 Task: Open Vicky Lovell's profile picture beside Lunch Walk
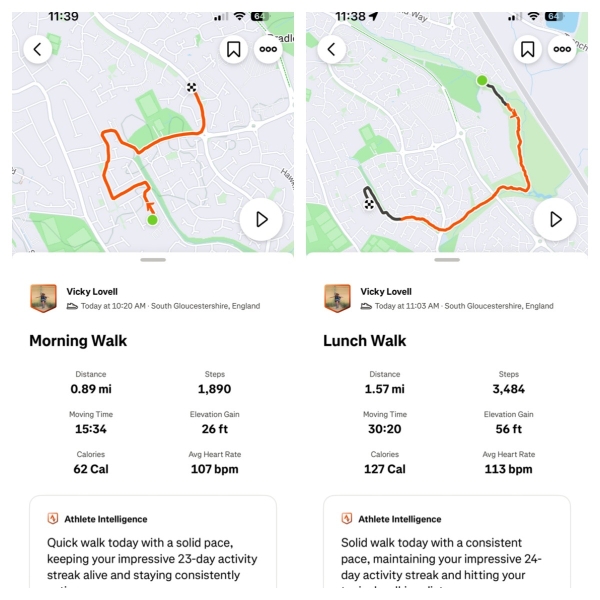(338, 298)
